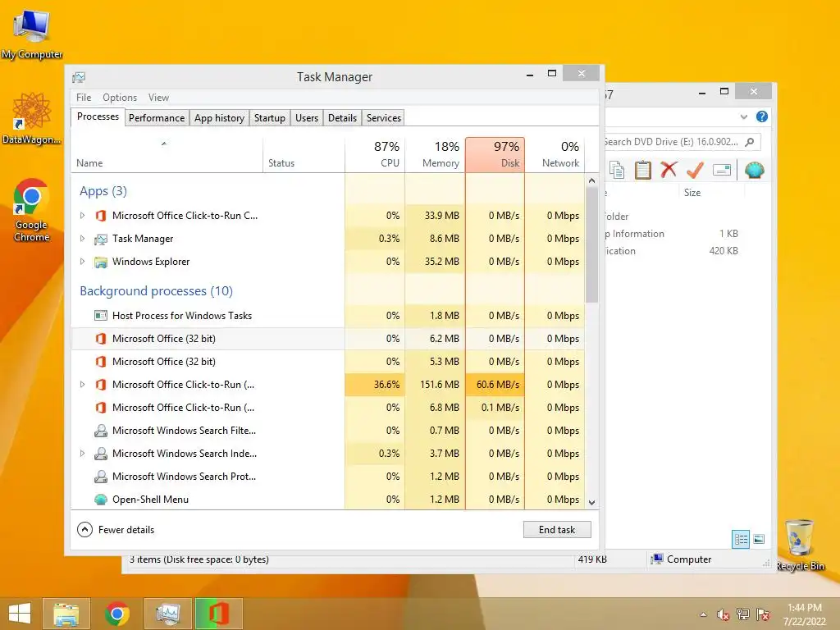840x630 pixels.
Task: Click Windows Start button on taskbar
Action: pyautogui.click(x=20, y=614)
